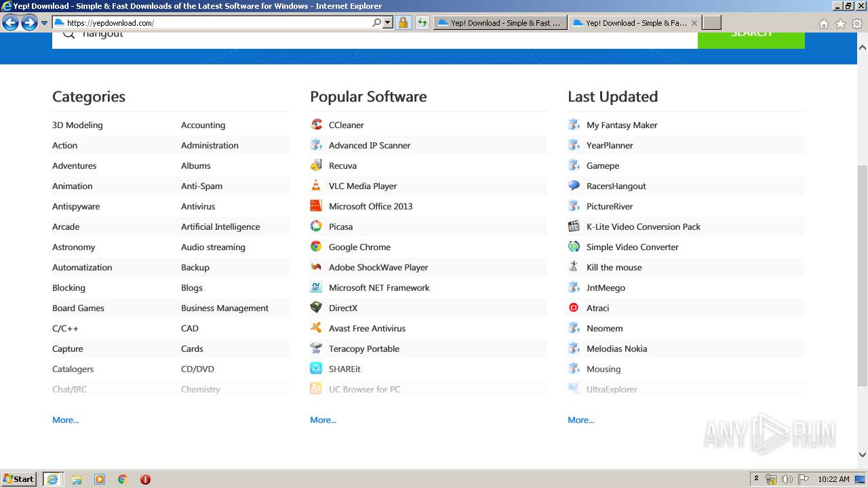Switch to the first Yep! Download tab

click(500, 23)
